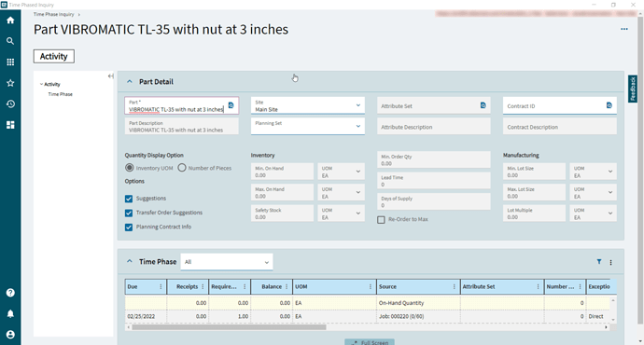Select Inventory UOM radio option
Image resolution: width=644 pixels, height=345 pixels.
pyautogui.click(x=130, y=168)
